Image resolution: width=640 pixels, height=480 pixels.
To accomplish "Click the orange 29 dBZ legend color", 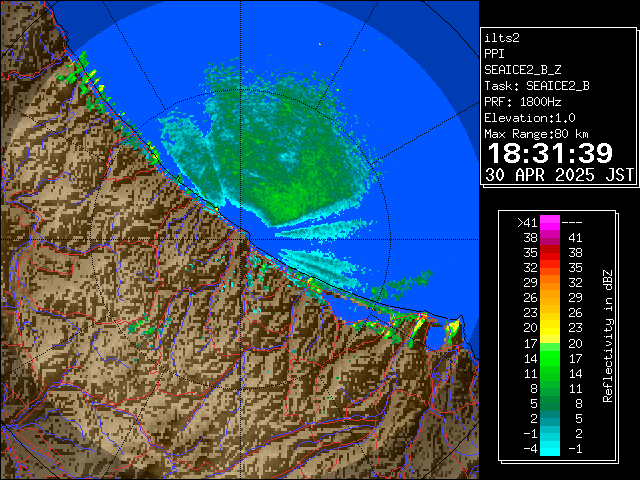I will (x=549, y=283).
